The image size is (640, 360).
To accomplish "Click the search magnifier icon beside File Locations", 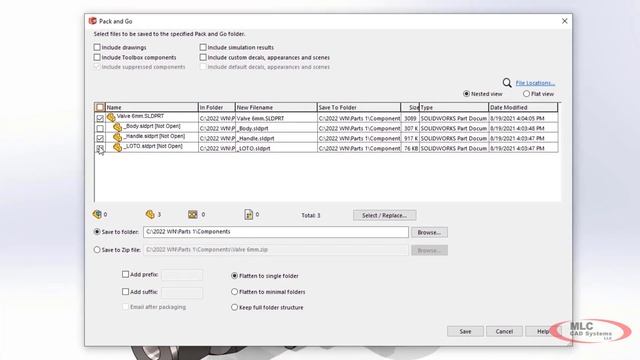I will [x=507, y=83].
